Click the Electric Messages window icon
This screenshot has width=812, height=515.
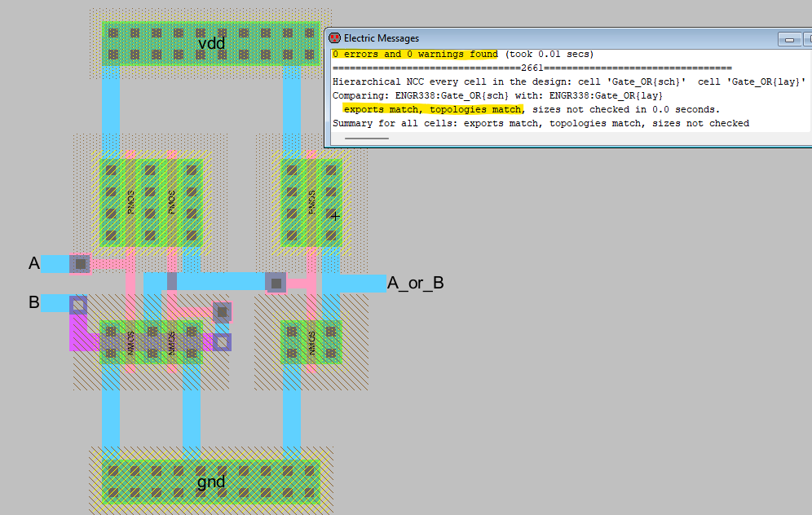pos(333,38)
